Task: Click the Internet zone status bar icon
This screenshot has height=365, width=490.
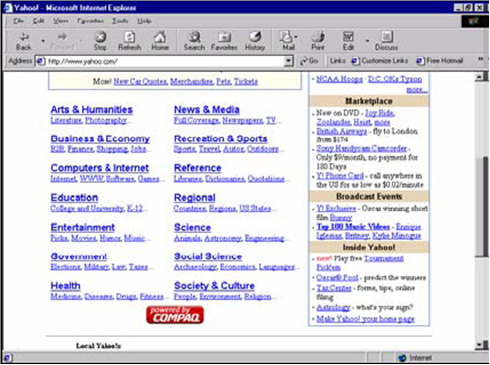Action: pos(403,358)
